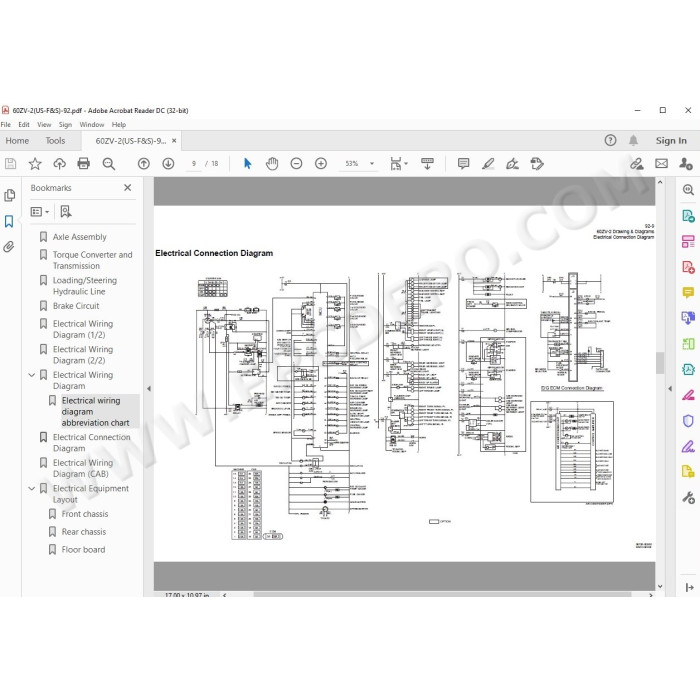Click the page number field
The image size is (700, 700).
194,164
